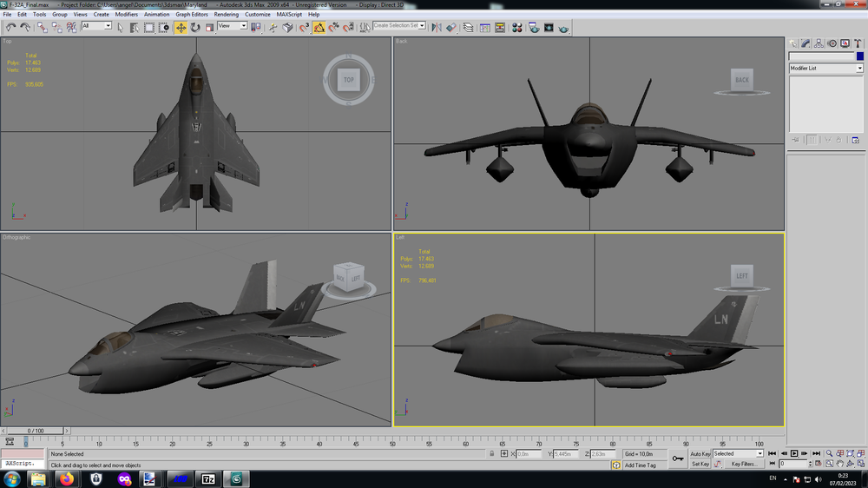The height and width of the screenshot is (488, 868).
Task: Click the TOP ViewCube face
Action: point(349,80)
